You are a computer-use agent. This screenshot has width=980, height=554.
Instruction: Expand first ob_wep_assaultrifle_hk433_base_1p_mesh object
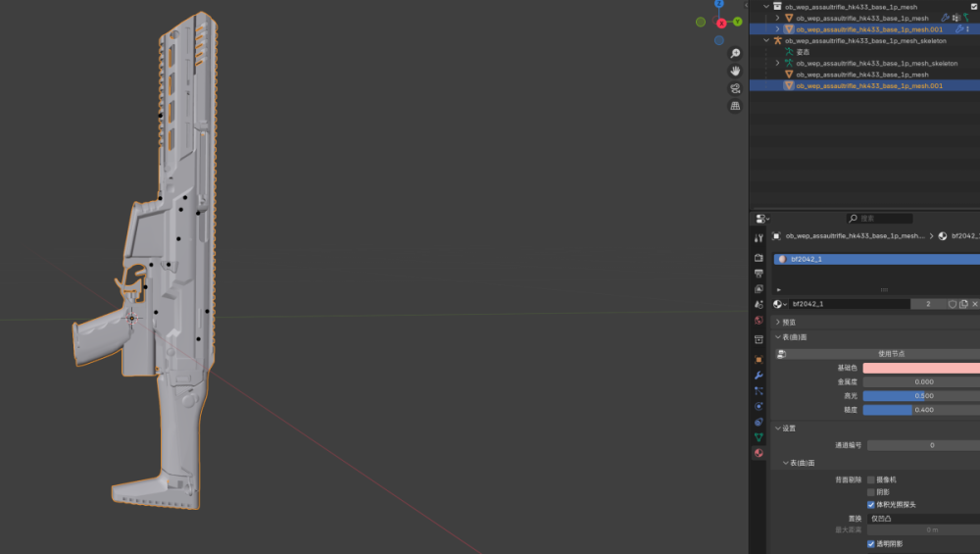coord(777,18)
